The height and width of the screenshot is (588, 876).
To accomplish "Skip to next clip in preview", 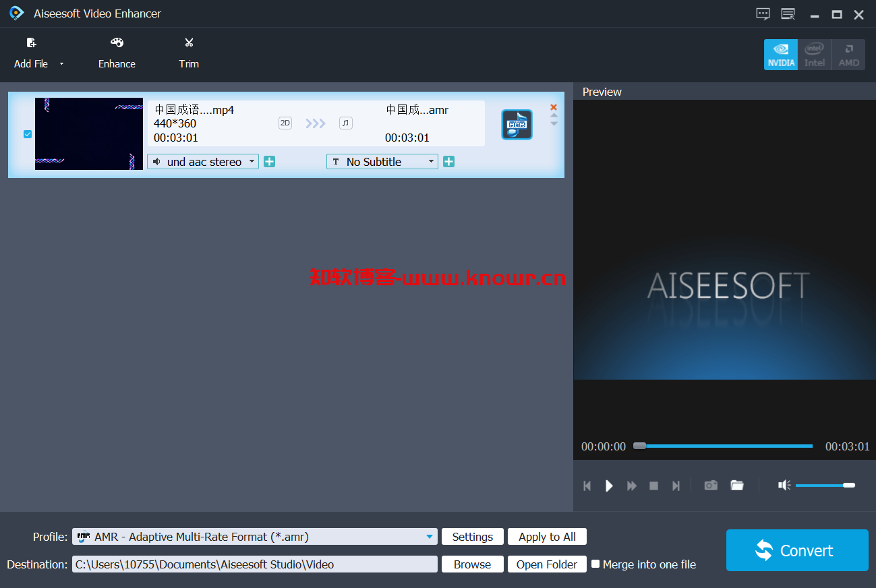I will pos(676,486).
